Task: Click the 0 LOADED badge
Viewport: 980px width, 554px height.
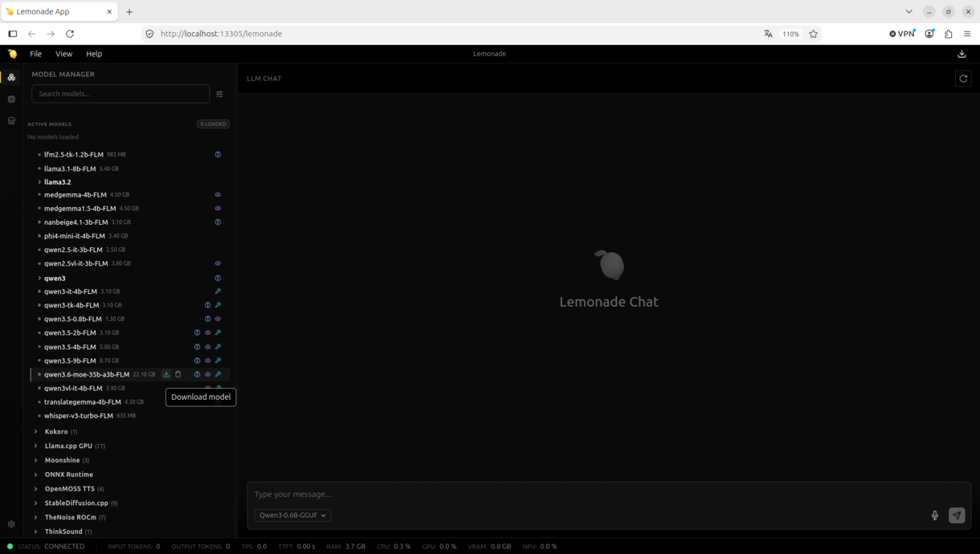Action: click(x=214, y=124)
